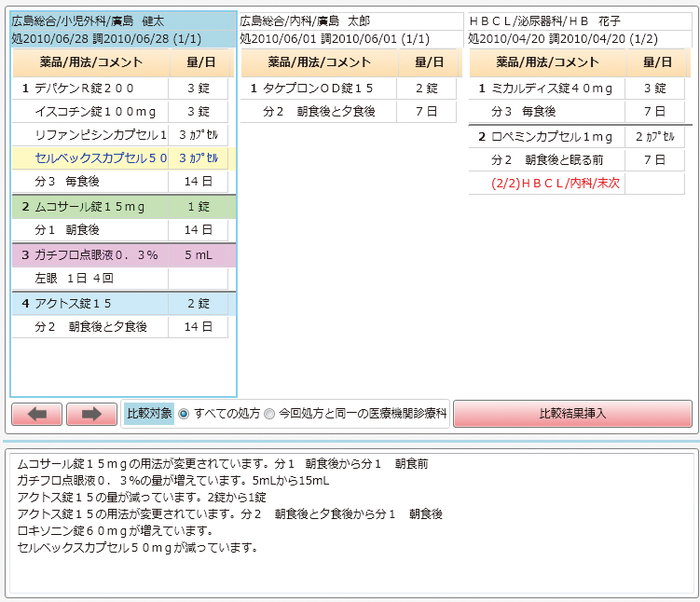Click result line アクトス錠15の量が減っています
Viewport: 700px width, 602px height.
tap(142, 497)
